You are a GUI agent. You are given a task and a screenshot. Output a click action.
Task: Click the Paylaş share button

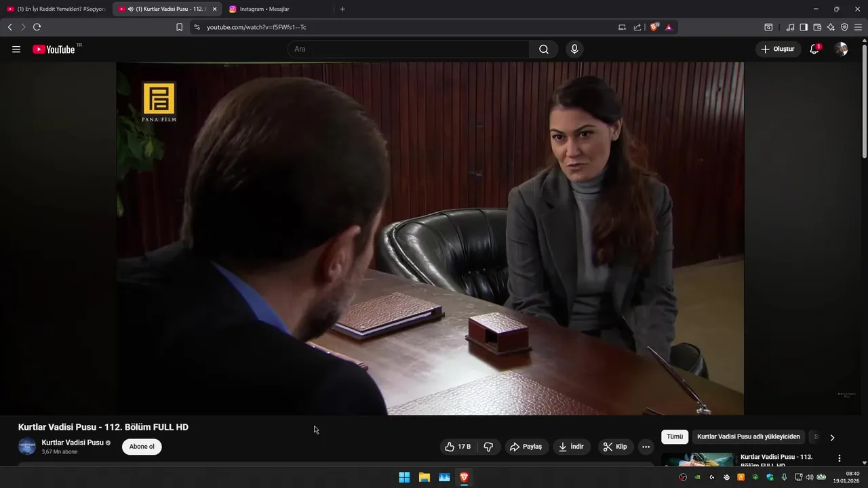(x=526, y=447)
